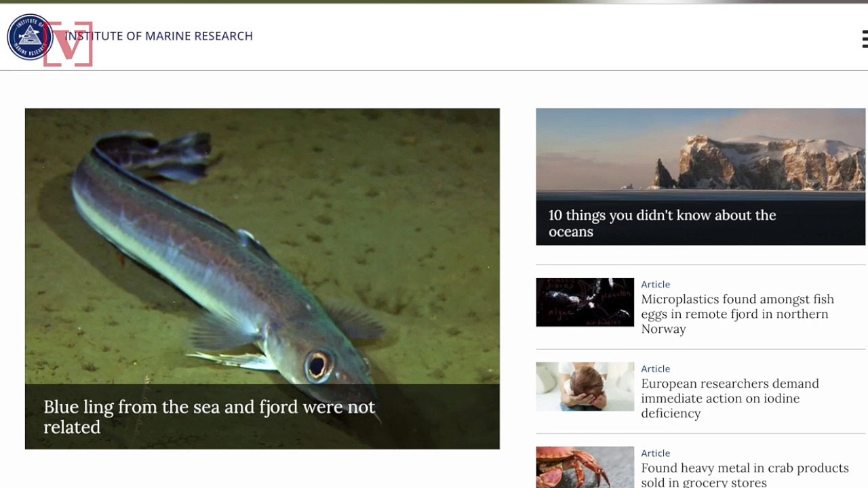This screenshot has height=488, width=868.
Task: Open the Institute of Marine Research title link
Action: coord(159,36)
